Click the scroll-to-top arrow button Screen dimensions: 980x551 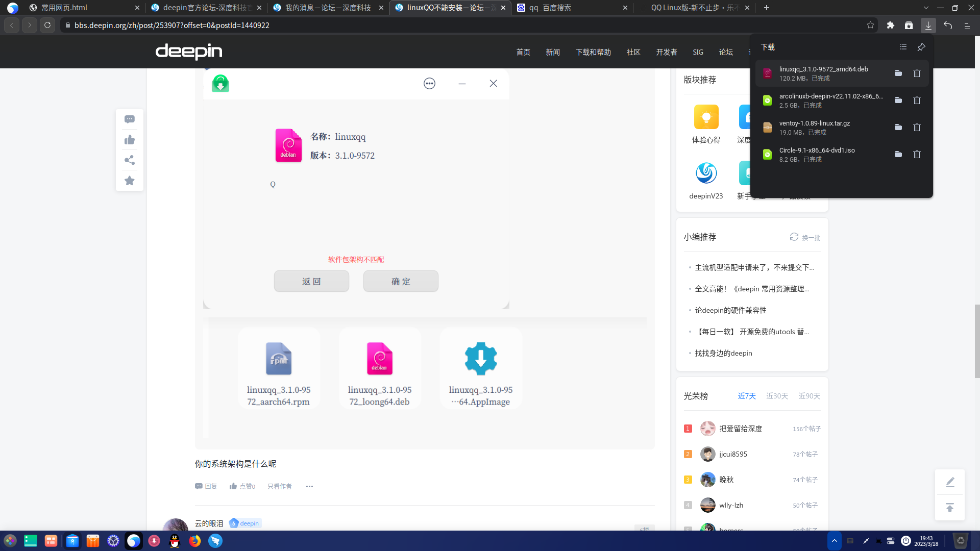[x=949, y=508]
